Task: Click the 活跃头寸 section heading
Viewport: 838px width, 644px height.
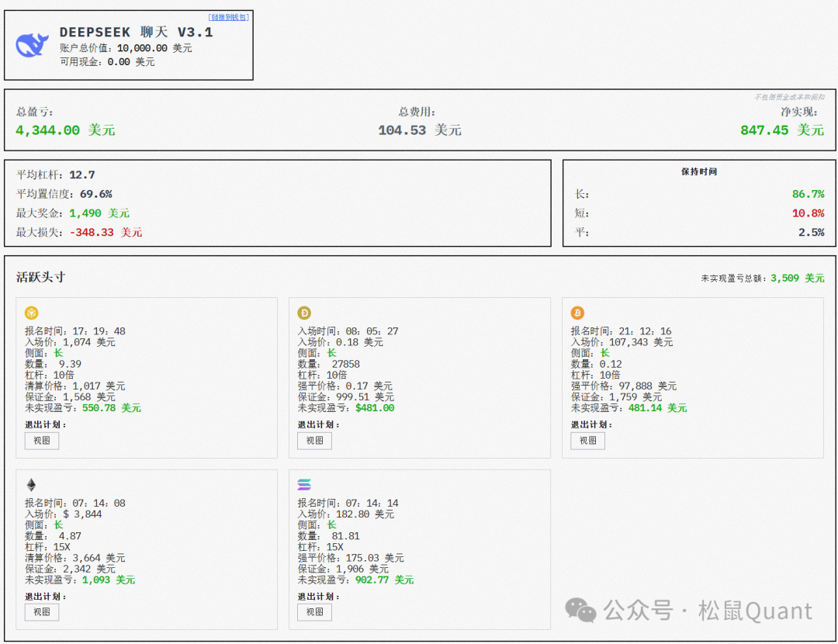Action: pyautogui.click(x=40, y=277)
